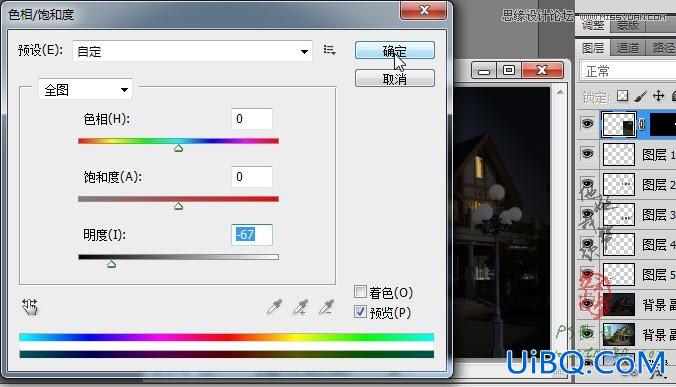Screen dimensions: 676x387
Task: Choose the add-to-sample eyedropper
Action: pos(300,307)
